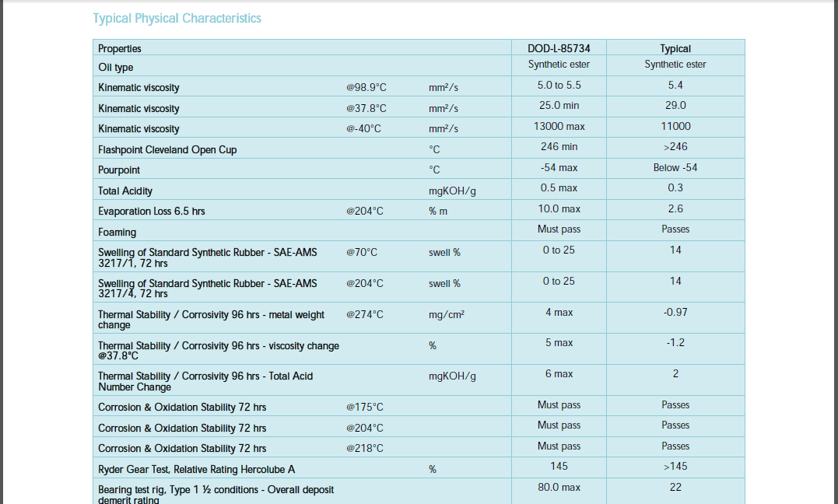Select Swelling 'SAE-AMS 3217/1, 72 hrs' row label
Image resolution: width=838 pixels, height=504 pixels.
tap(208, 257)
